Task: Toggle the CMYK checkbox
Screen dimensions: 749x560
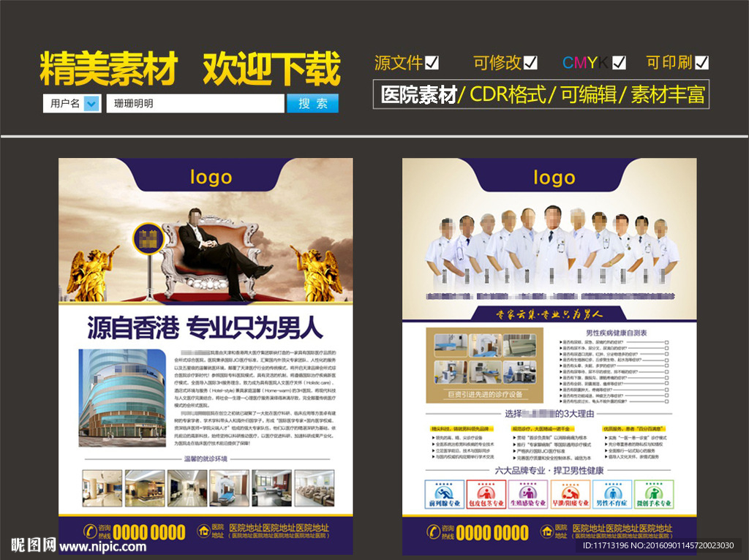Action: 619,63
